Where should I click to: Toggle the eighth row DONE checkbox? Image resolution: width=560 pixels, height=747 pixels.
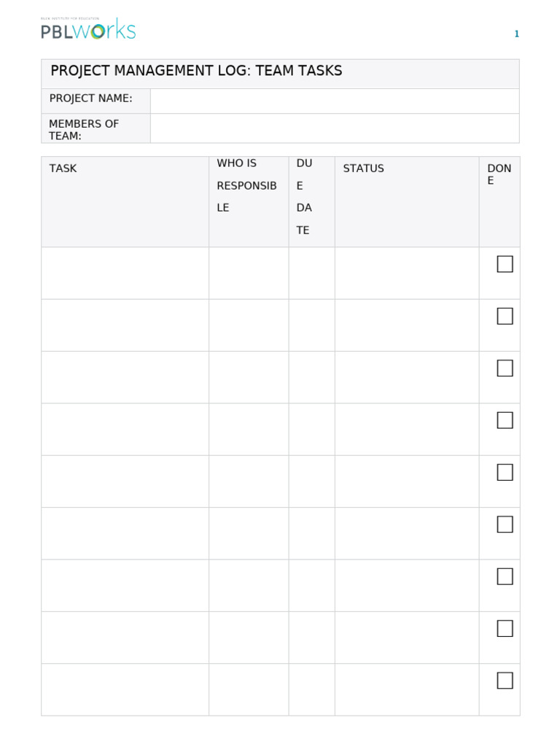point(505,629)
